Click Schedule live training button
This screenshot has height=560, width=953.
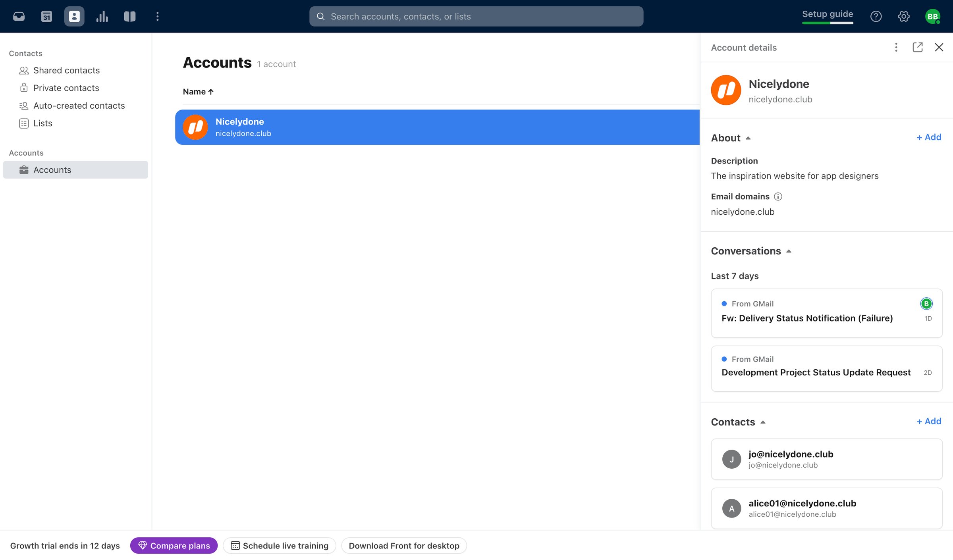(280, 546)
